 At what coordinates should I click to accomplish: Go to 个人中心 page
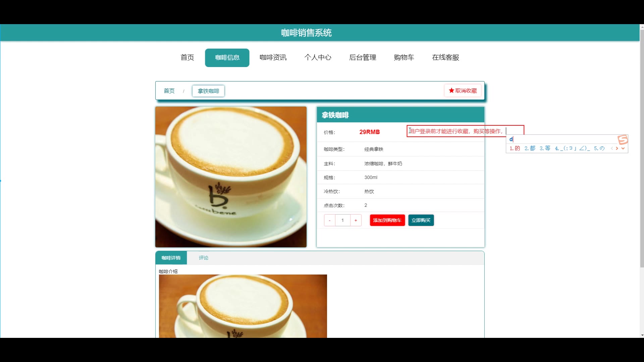click(x=318, y=57)
